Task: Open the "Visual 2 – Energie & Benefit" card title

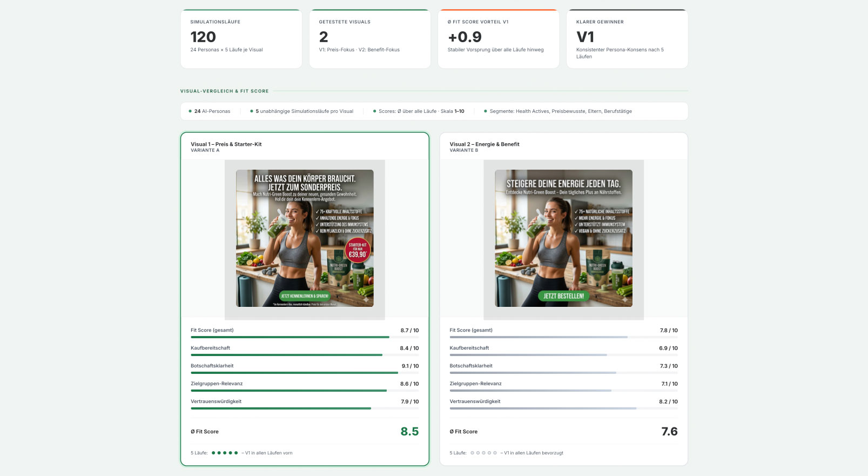Action: click(485, 144)
